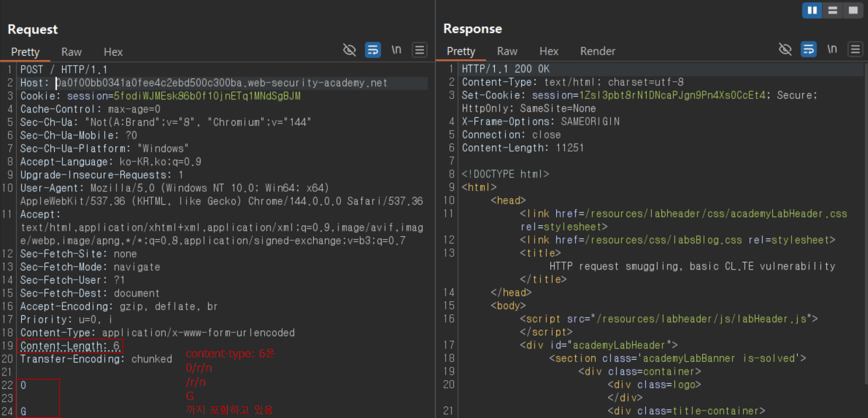Click the 'Content-Length: 11251' response header

[x=523, y=147]
